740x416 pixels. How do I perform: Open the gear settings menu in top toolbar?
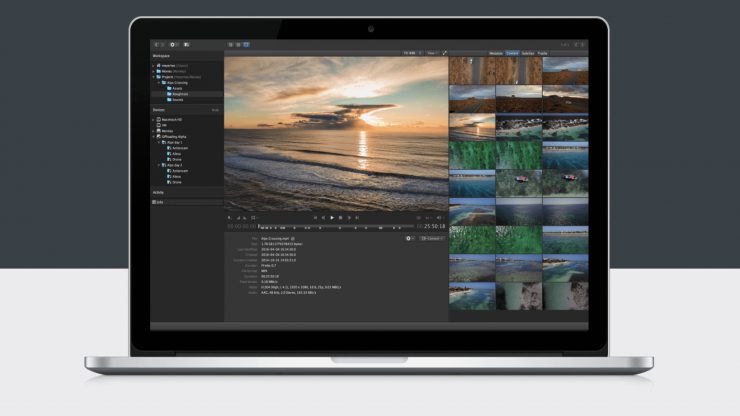[x=173, y=45]
